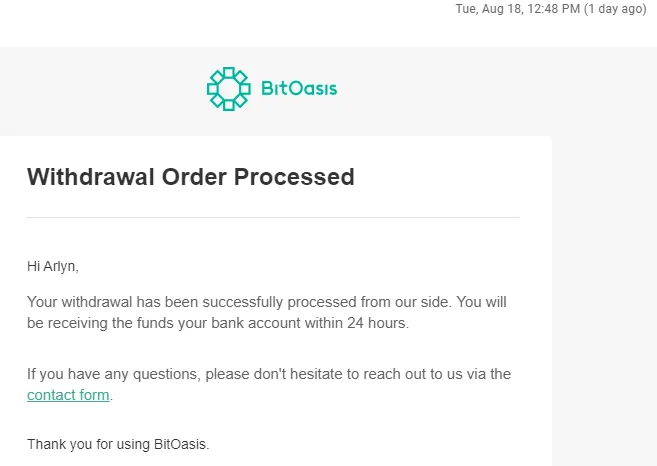
Task: Click the "Thank you for using BitOasis." line
Action: [118, 444]
